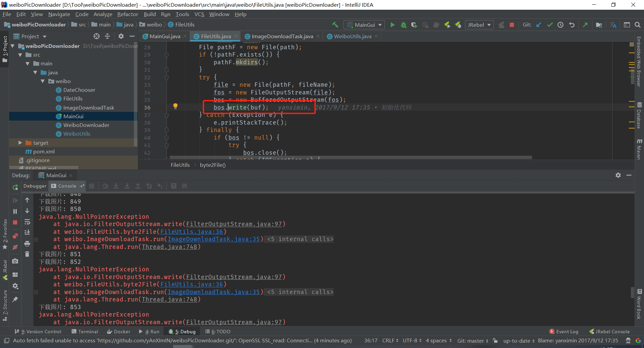Click the Rerun MainGui icon in Debug panel

click(x=15, y=187)
